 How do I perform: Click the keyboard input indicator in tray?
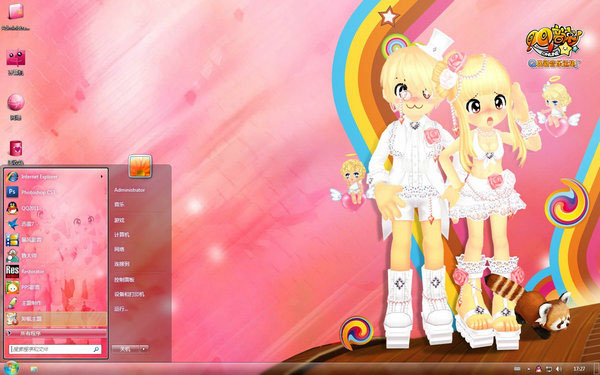point(517,369)
